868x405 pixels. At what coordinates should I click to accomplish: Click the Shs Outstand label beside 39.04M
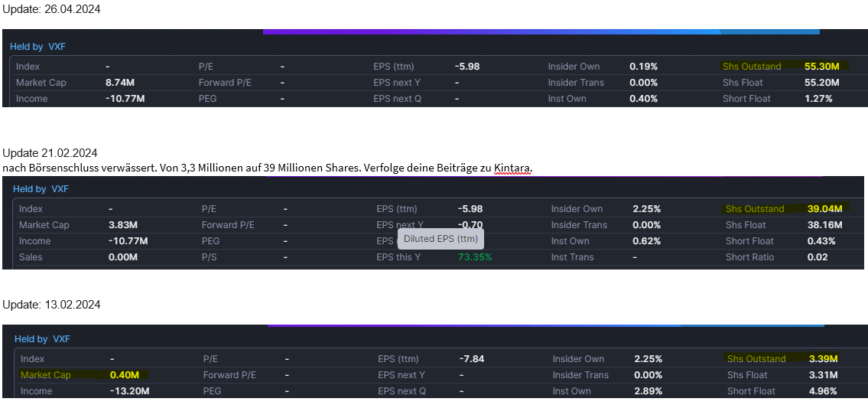[x=755, y=209]
